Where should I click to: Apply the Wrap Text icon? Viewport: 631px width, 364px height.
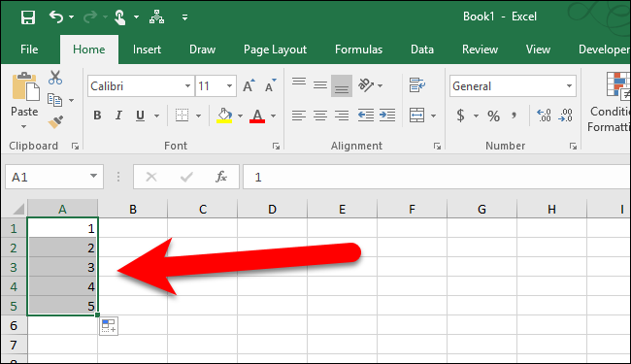[416, 85]
